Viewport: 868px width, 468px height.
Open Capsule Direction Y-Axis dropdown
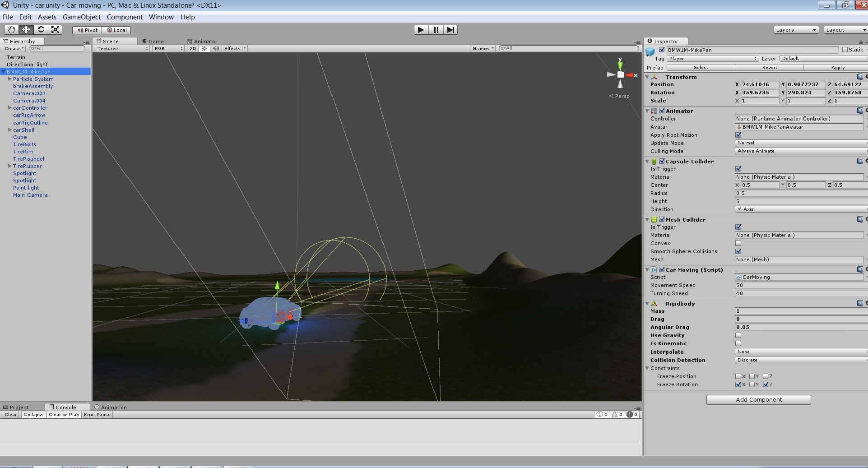tap(801, 209)
